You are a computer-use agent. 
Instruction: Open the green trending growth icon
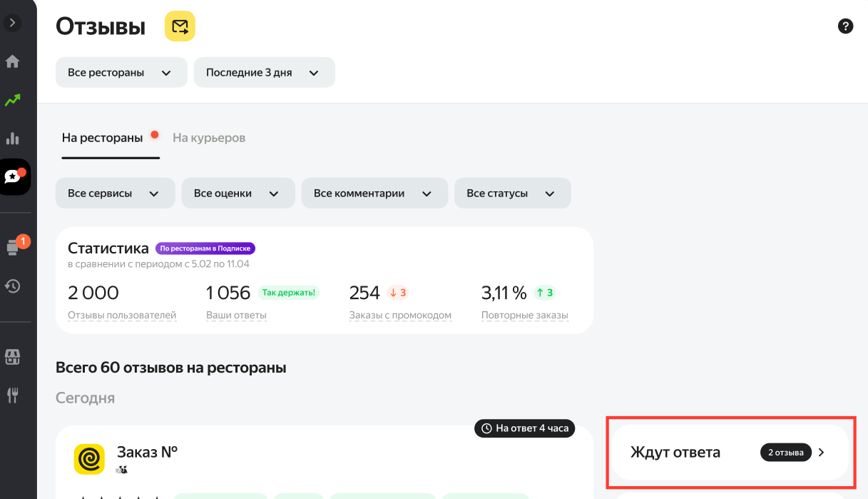(x=12, y=100)
